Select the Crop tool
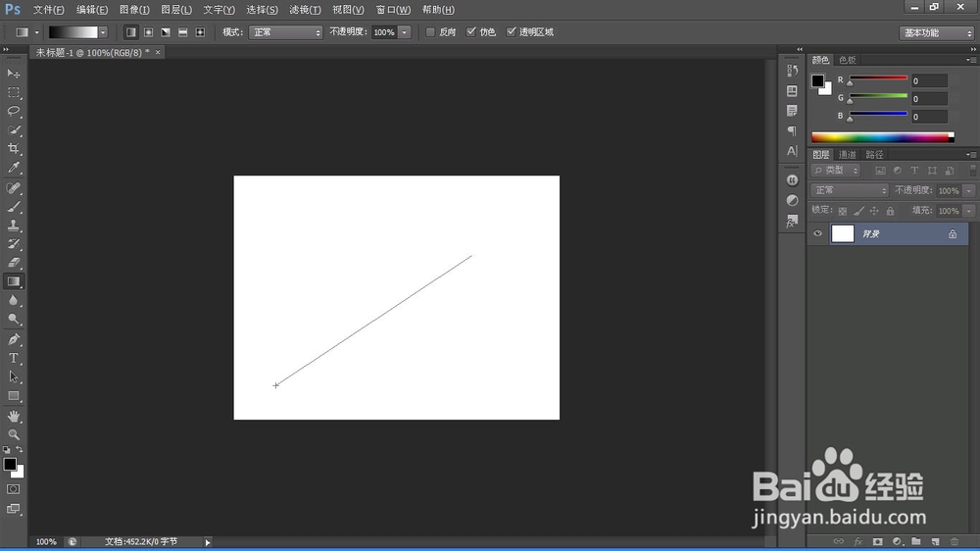This screenshot has height=551, width=980. (13, 149)
